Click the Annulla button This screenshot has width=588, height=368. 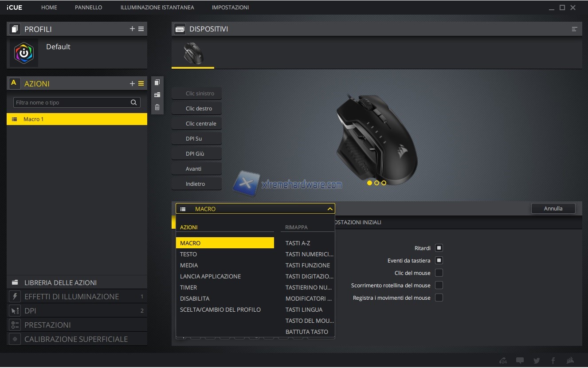pyautogui.click(x=553, y=208)
